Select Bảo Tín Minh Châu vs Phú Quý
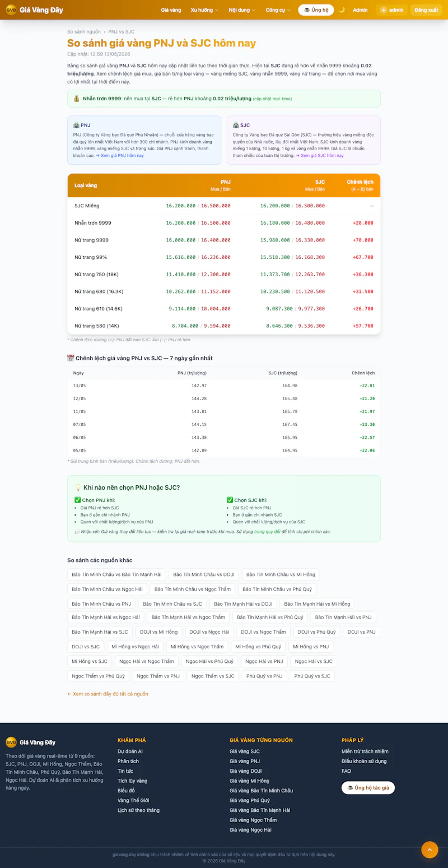Image resolution: width=448 pixels, height=868 pixels. [277, 589]
